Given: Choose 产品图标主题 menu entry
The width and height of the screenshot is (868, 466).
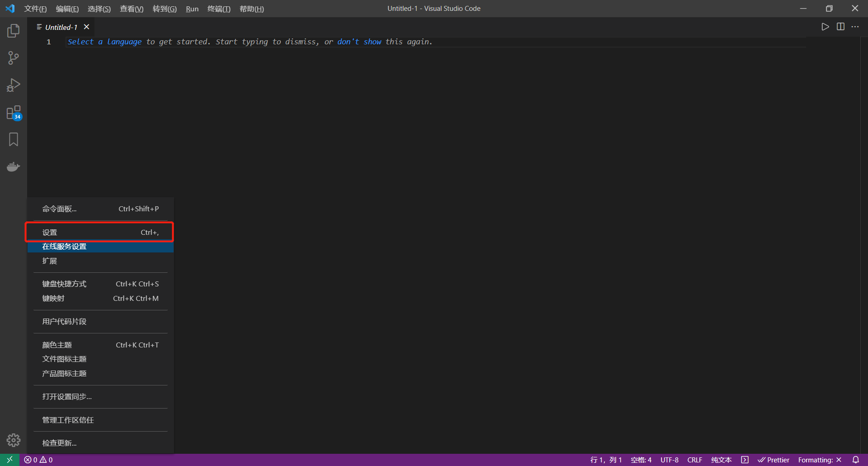Looking at the screenshot, I should 100,374.
